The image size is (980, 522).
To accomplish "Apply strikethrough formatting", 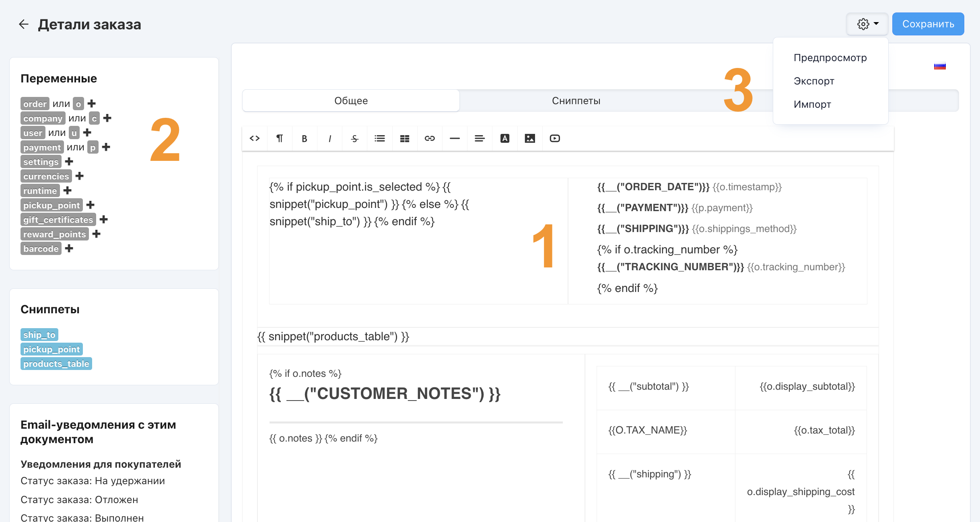I will click(354, 138).
